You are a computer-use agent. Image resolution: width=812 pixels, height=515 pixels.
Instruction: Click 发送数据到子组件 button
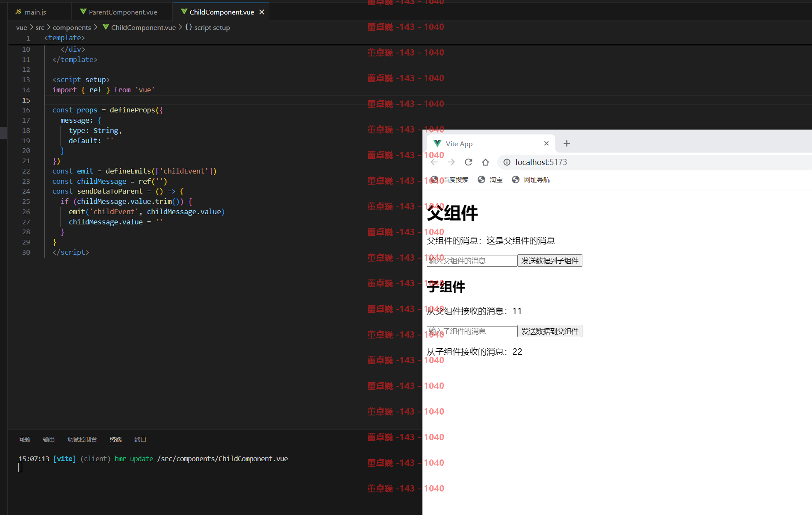(550, 261)
